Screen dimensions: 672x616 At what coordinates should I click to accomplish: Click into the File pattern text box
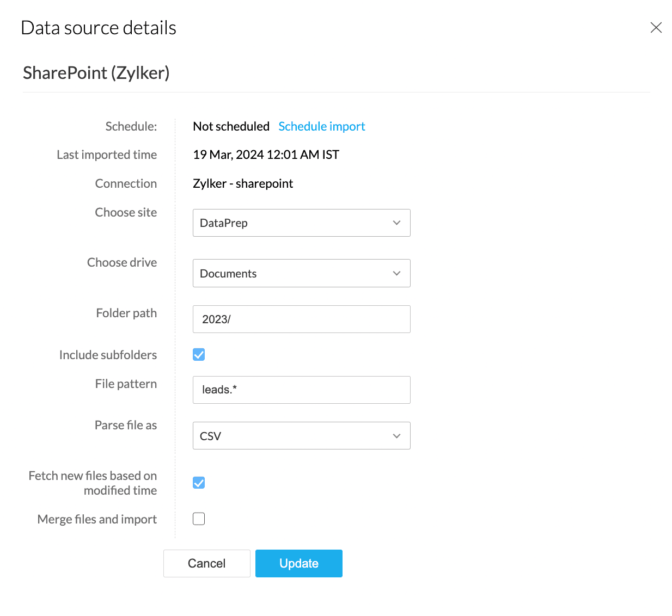[301, 390]
